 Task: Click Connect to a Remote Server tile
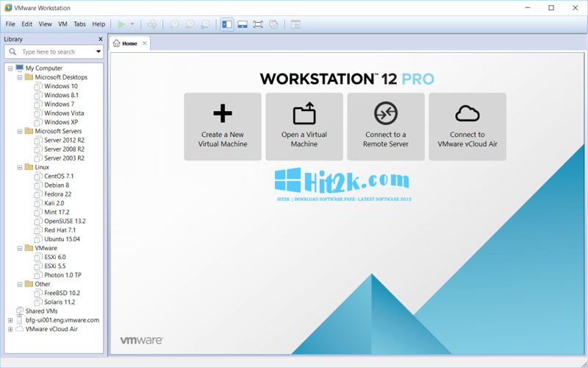point(385,127)
